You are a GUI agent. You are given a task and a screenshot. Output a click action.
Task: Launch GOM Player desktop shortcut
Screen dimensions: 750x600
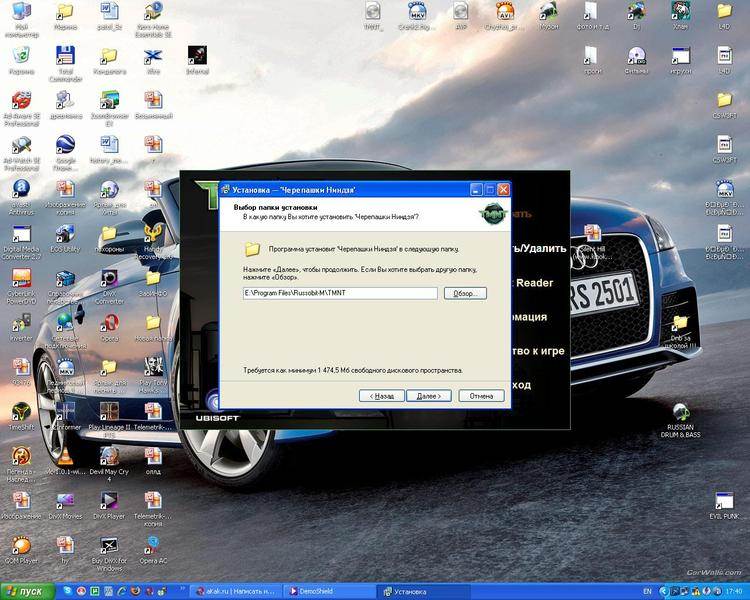tap(22, 549)
